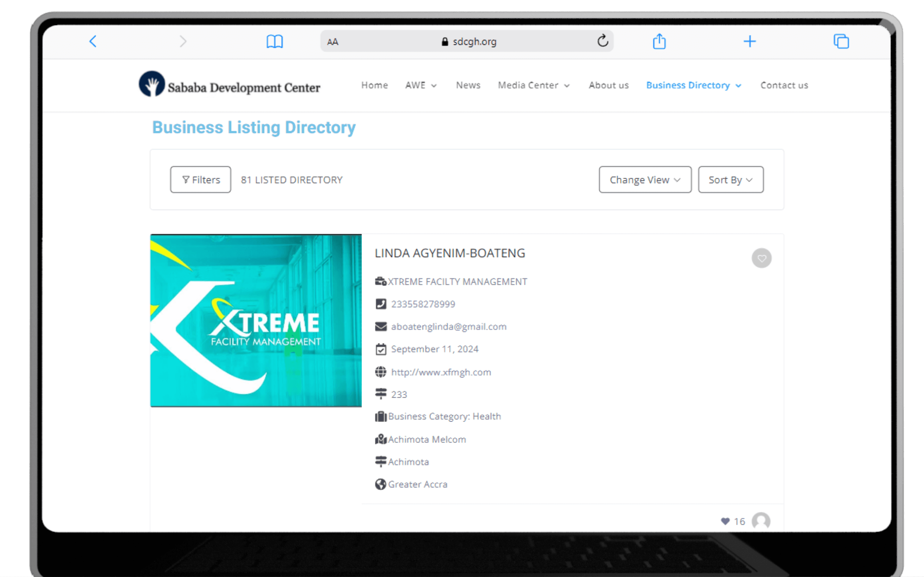
Task: Expand the AWE dropdown menu
Action: coord(421,85)
